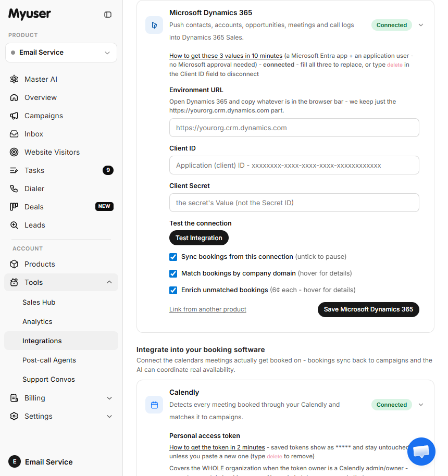The width and height of the screenshot is (448, 476).
Task: Save Microsoft Dynamics 365 settings
Action: tap(368, 309)
